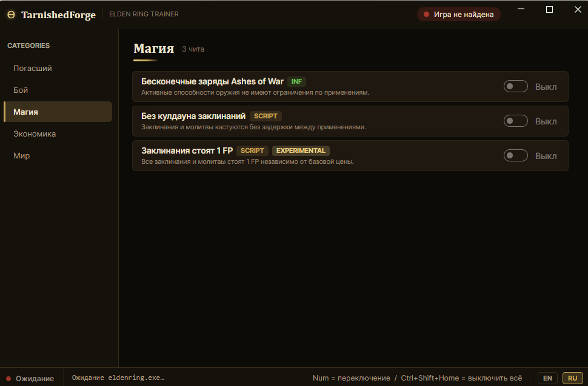Click the Игра не найдена status pill
Image resolution: width=588 pixels, height=386 pixels.
[x=459, y=15]
